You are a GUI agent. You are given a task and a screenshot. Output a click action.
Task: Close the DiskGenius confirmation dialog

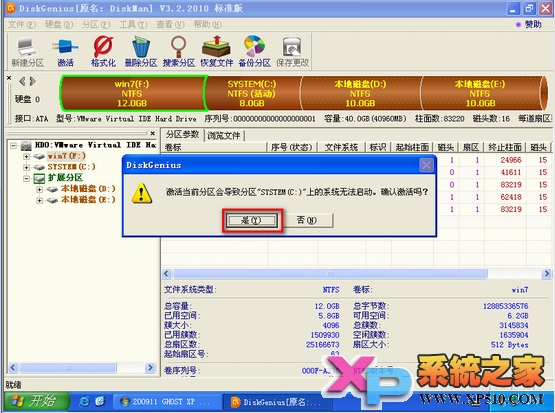coord(426,165)
